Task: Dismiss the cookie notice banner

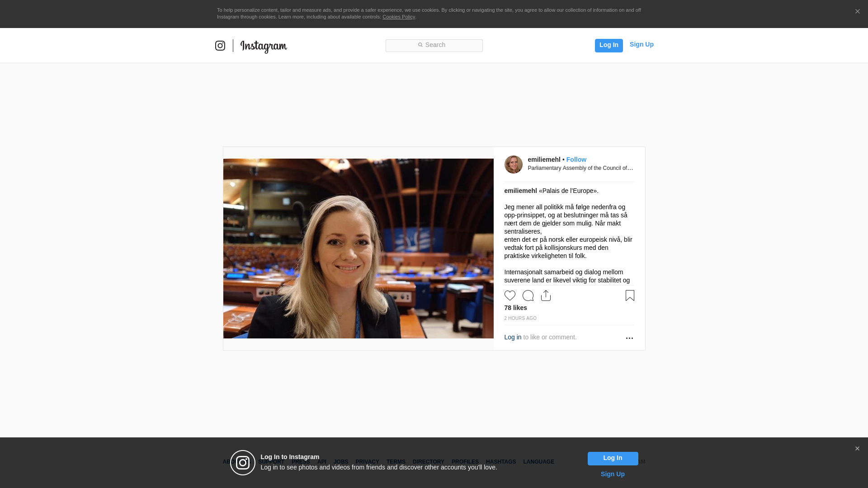Action: (x=857, y=11)
